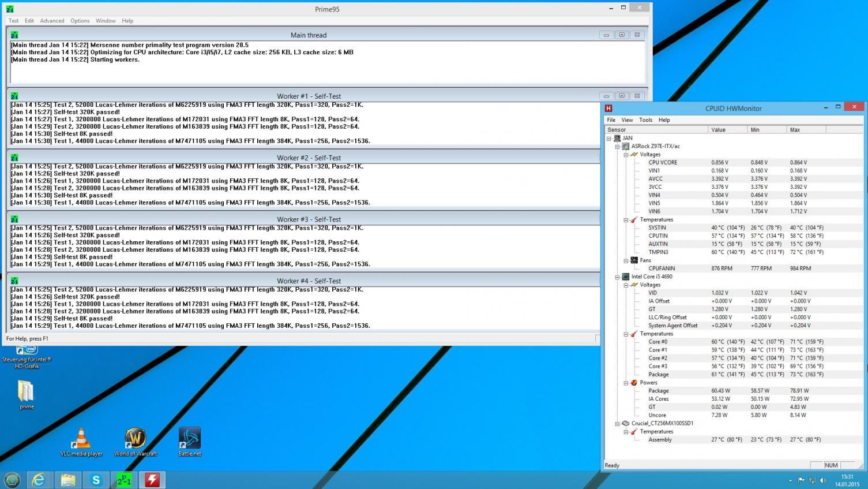This screenshot has height=489, width=868.
Task: Open Prime95 Edit menu
Action: click(x=29, y=21)
